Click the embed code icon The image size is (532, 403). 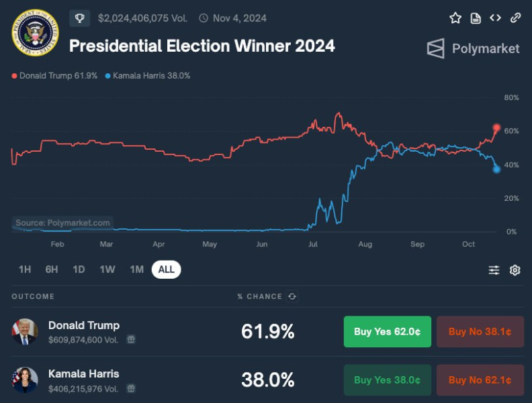(x=495, y=17)
